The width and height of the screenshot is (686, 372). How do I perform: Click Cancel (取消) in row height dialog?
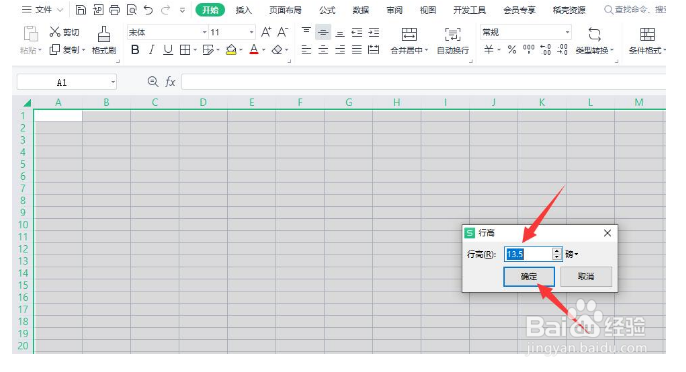586,277
